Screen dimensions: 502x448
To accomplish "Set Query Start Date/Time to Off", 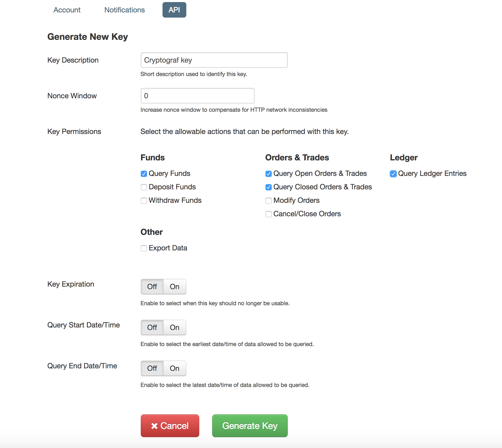I will point(152,327).
